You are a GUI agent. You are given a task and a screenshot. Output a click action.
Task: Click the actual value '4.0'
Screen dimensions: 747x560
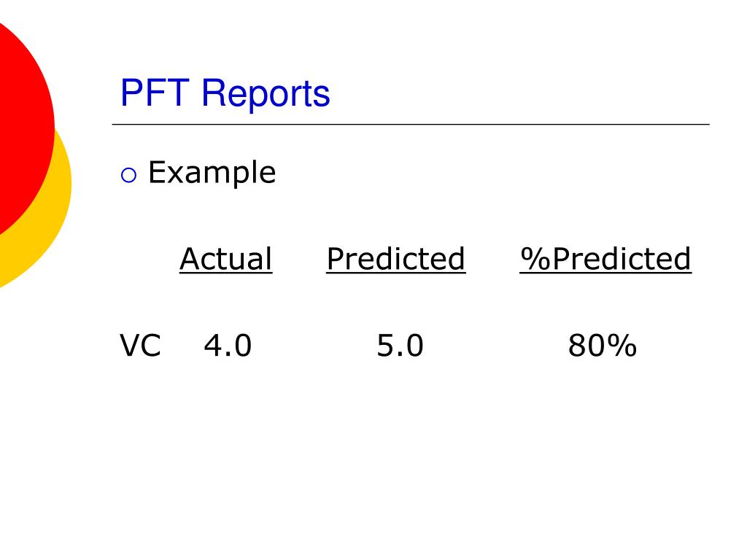[228, 346]
